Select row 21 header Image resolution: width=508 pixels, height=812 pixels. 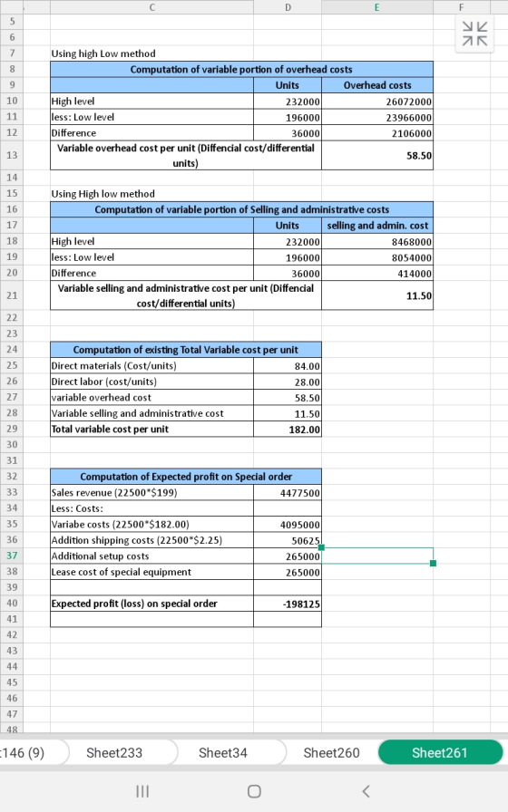click(12, 295)
